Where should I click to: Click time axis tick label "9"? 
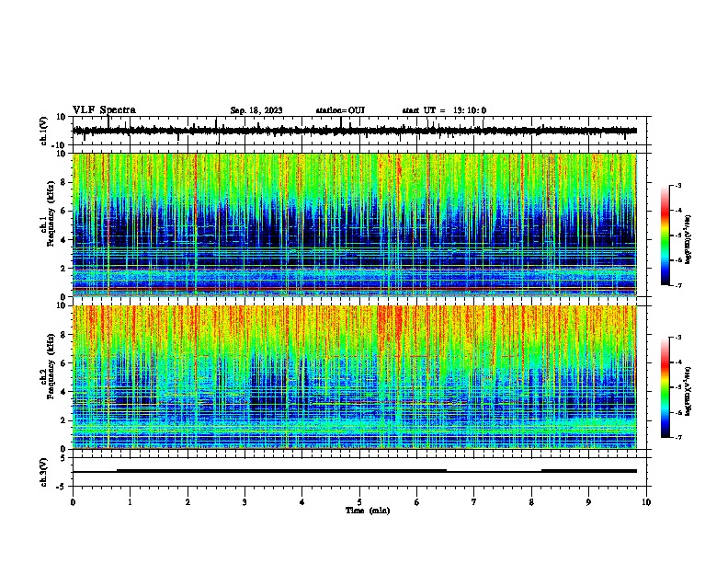(x=588, y=502)
